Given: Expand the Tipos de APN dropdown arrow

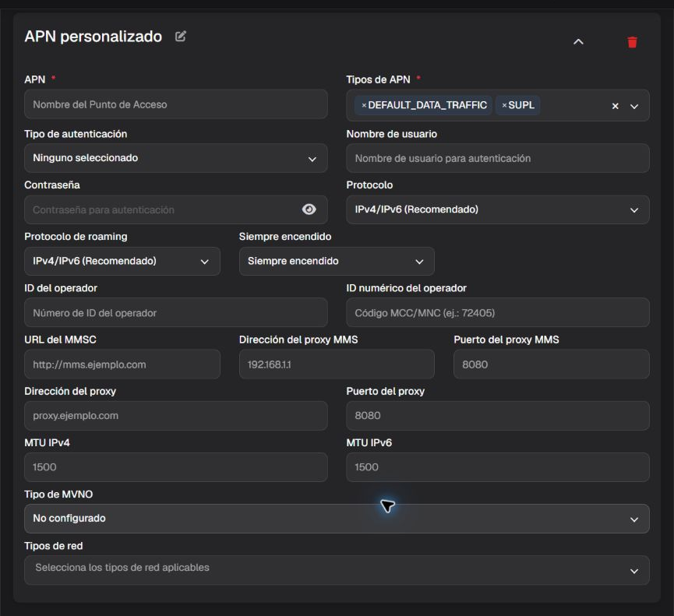Looking at the screenshot, I should [634, 106].
